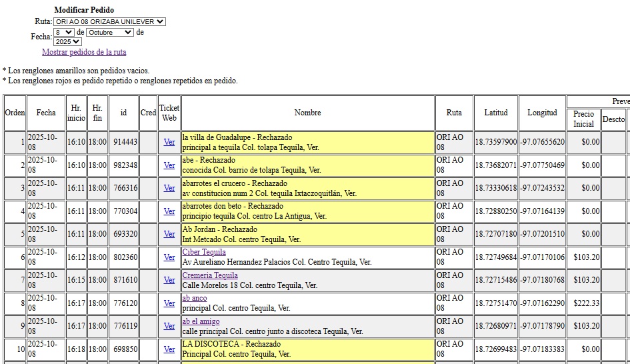The width and height of the screenshot is (630, 364).
Task: Click Ver for order id 776120
Action: [169, 303]
